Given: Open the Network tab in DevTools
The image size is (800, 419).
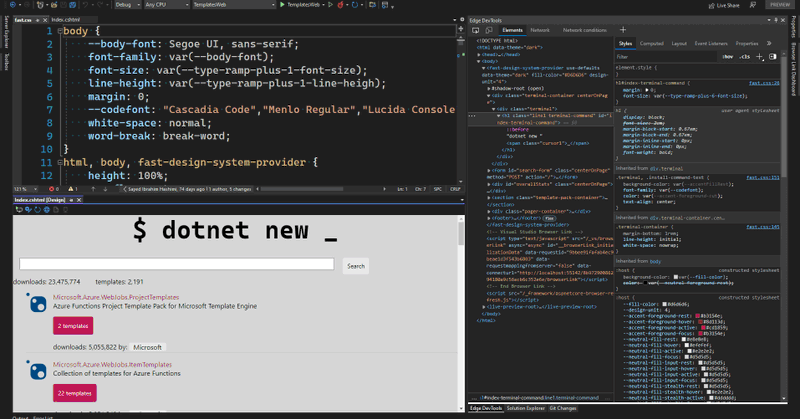Looking at the screenshot, I should coord(540,30).
